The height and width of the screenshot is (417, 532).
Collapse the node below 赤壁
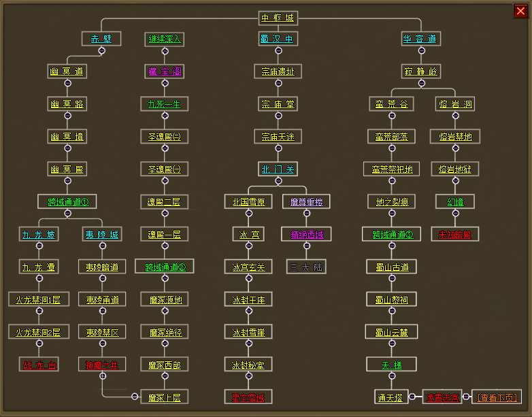tap(101, 50)
